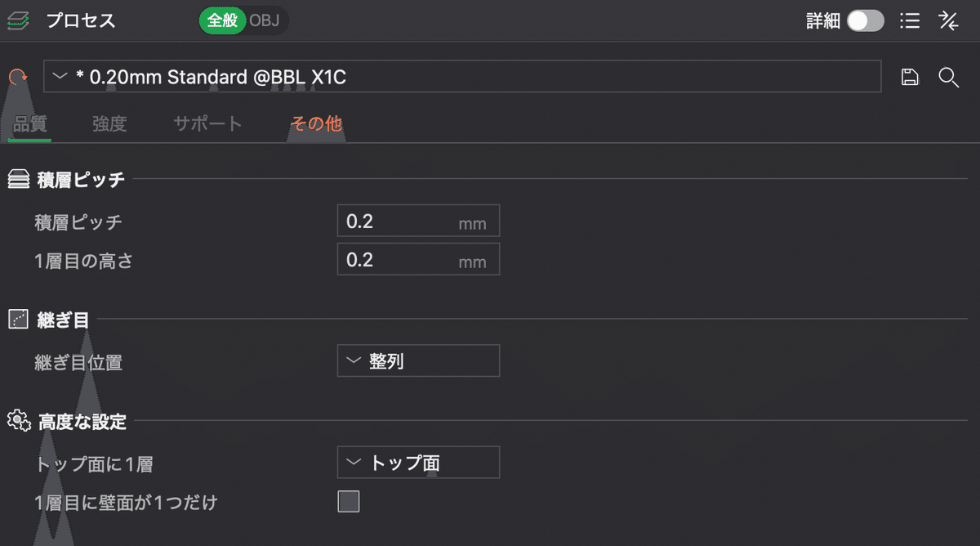This screenshot has height=546, width=980.
Task: Save the current preset with the floppy icon
Action: tap(910, 77)
